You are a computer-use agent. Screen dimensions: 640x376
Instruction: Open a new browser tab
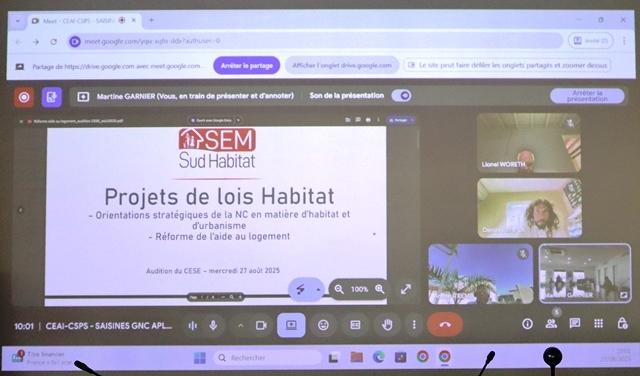pos(151,20)
